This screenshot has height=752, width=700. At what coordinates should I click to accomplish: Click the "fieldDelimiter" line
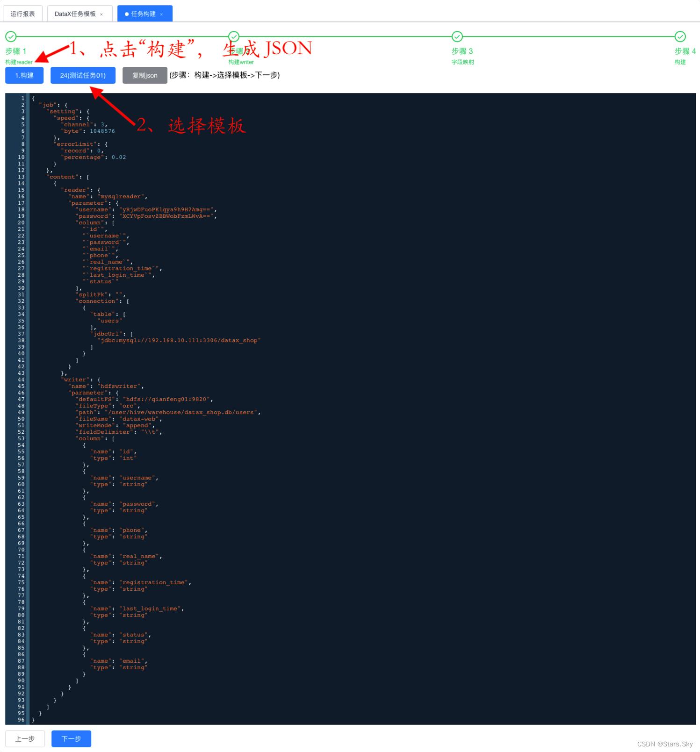tap(119, 432)
